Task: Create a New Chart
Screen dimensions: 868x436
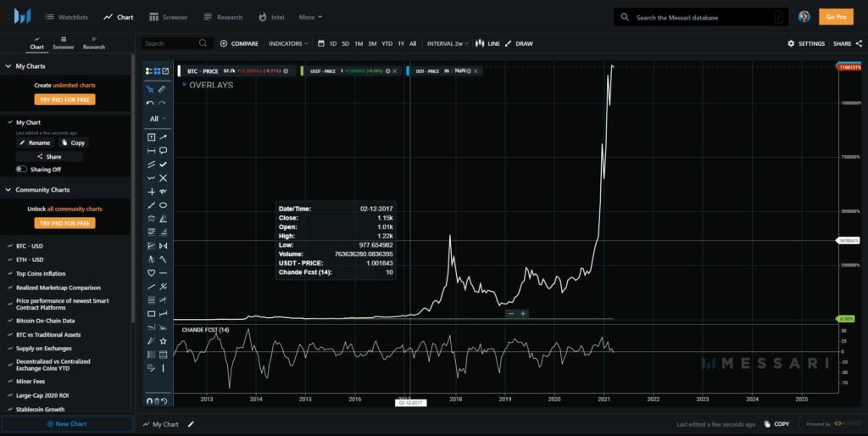Action: pos(67,424)
